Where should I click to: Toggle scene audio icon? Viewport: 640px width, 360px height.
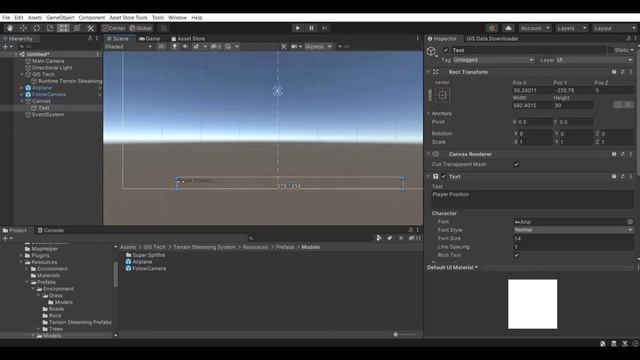pos(185,47)
